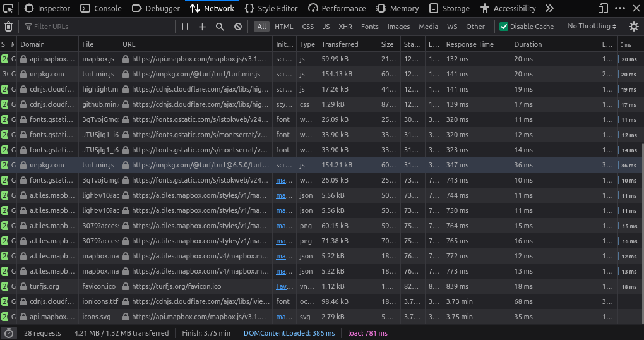Filter requests by Other
The width and height of the screenshot is (644, 340).
click(x=475, y=27)
